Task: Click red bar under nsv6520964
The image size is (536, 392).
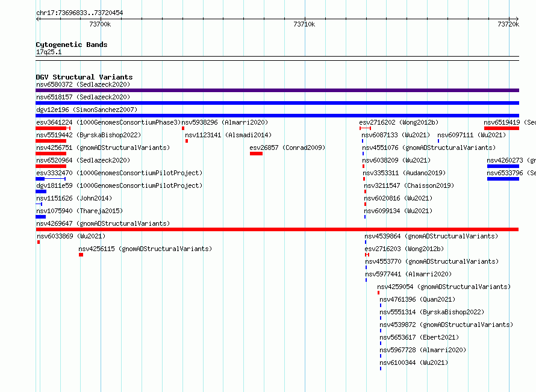Action: pos(51,166)
